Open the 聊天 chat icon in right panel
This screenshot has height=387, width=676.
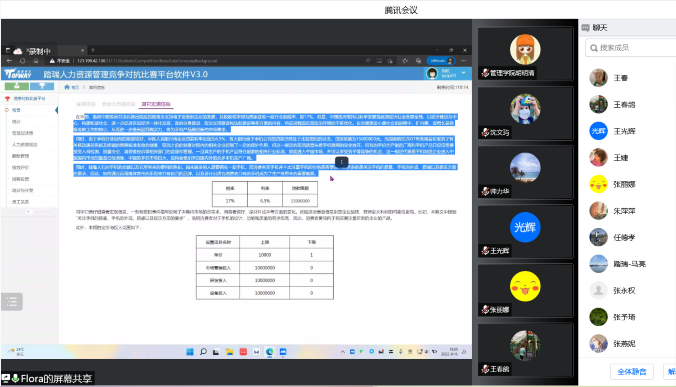(x=585, y=28)
